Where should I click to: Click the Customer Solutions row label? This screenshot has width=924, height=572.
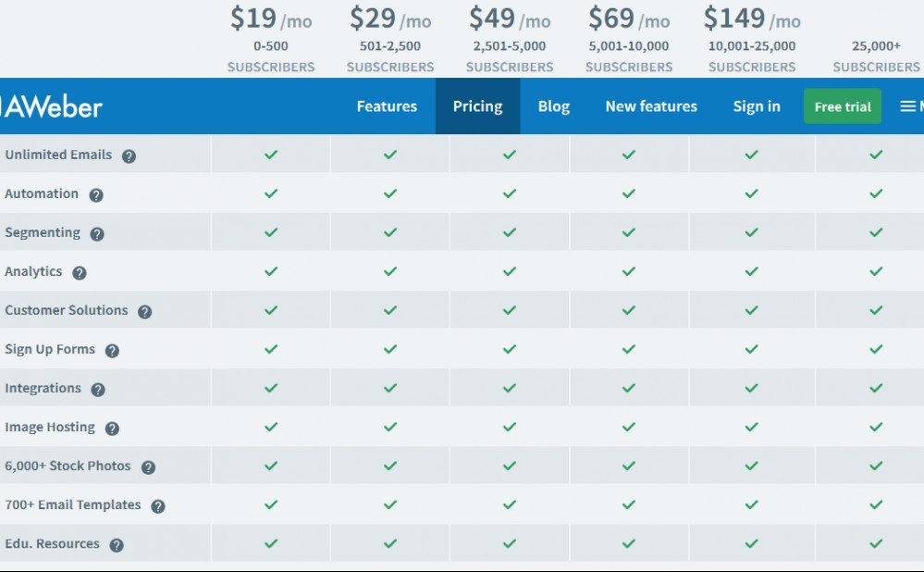[x=67, y=310]
